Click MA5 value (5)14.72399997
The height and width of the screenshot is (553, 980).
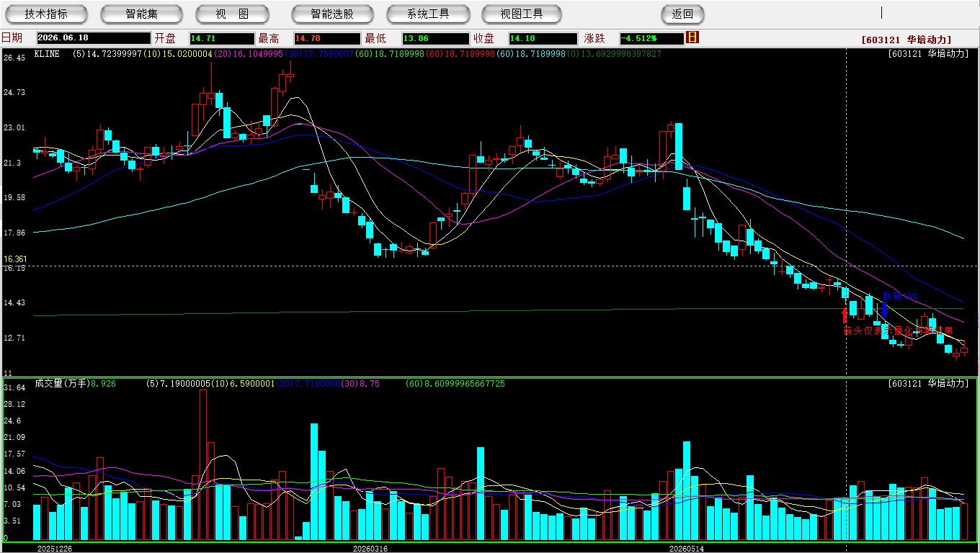[107, 54]
